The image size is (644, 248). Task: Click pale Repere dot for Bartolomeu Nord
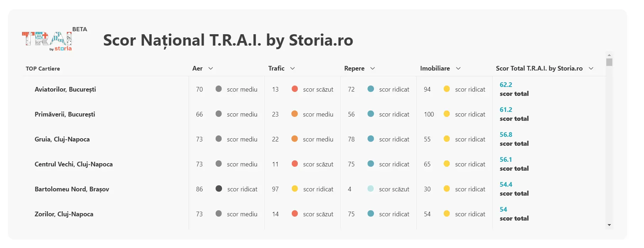click(x=371, y=188)
